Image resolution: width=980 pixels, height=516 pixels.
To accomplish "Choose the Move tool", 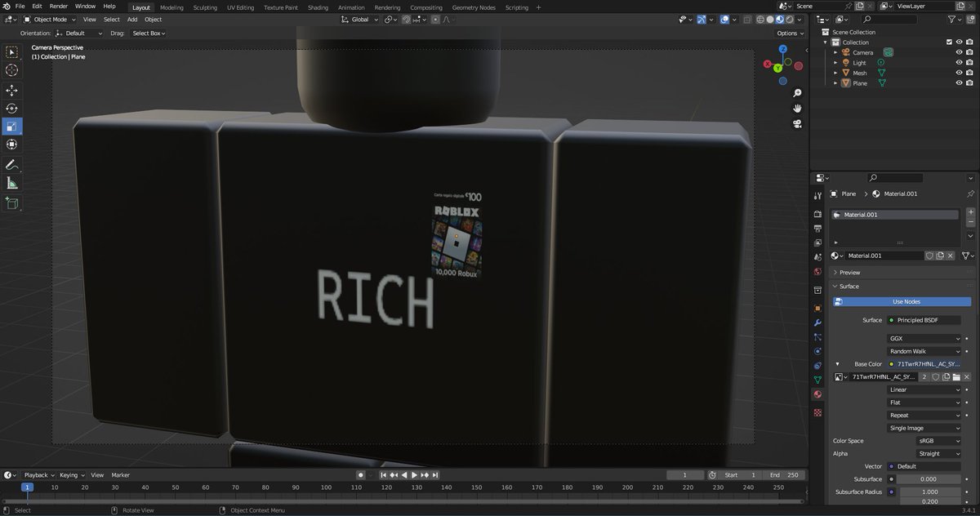I will click(x=12, y=91).
